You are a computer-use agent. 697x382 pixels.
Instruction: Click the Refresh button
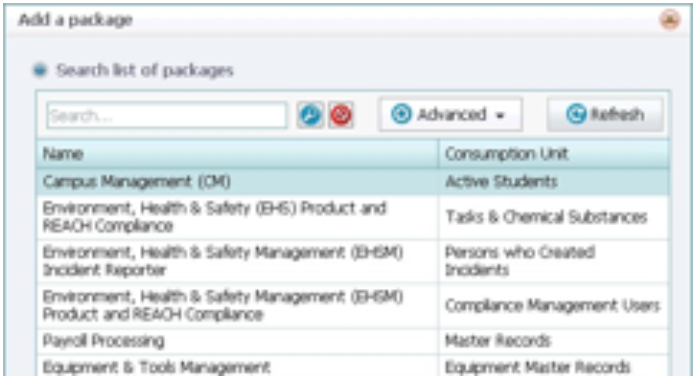(x=605, y=115)
